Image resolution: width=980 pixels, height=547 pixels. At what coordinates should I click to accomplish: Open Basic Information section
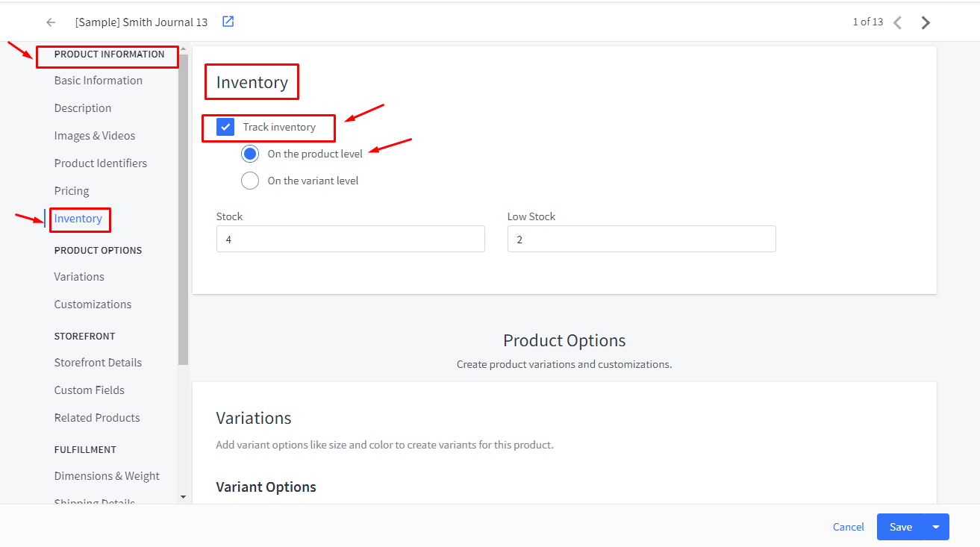[x=98, y=81]
